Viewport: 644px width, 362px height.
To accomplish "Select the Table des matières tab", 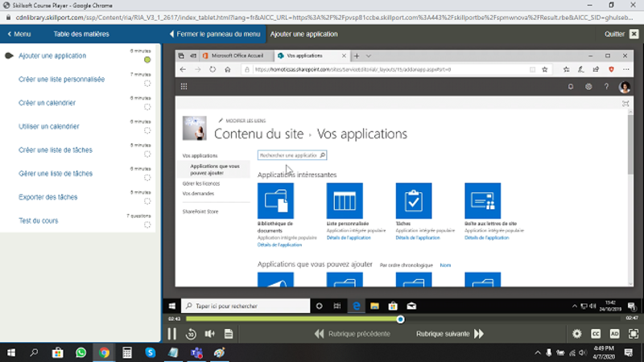I will coord(81,34).
